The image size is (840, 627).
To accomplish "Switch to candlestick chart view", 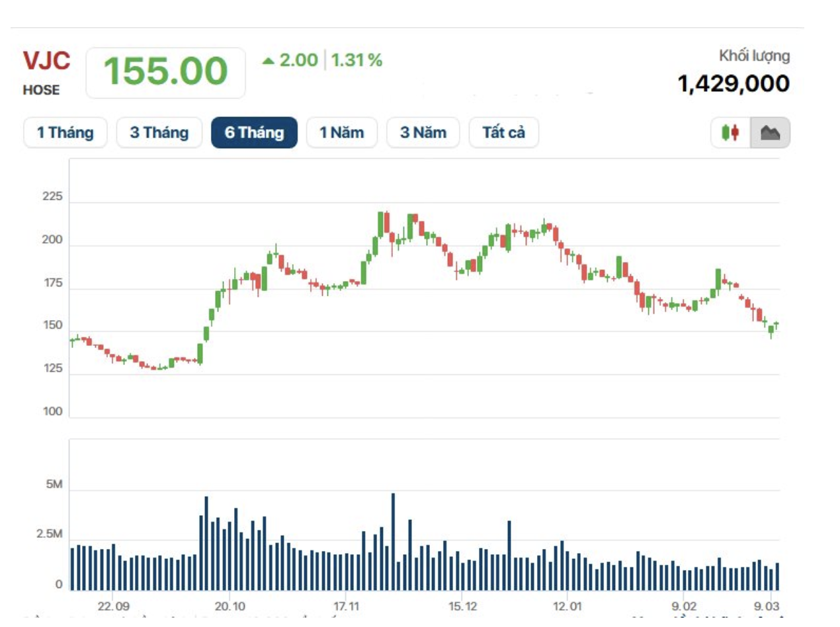I will (730, 133).
